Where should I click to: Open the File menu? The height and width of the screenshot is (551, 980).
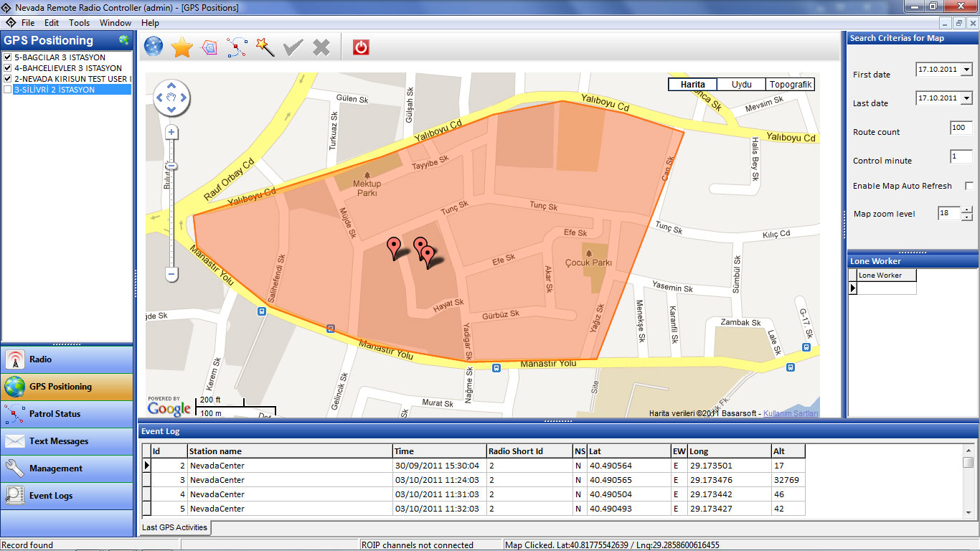[x=28, y=23]
